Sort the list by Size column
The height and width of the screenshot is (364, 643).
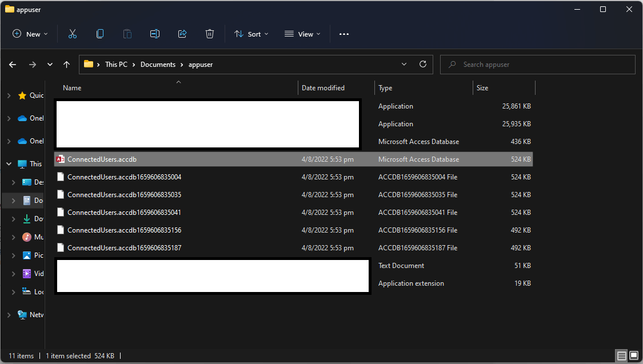483,88
